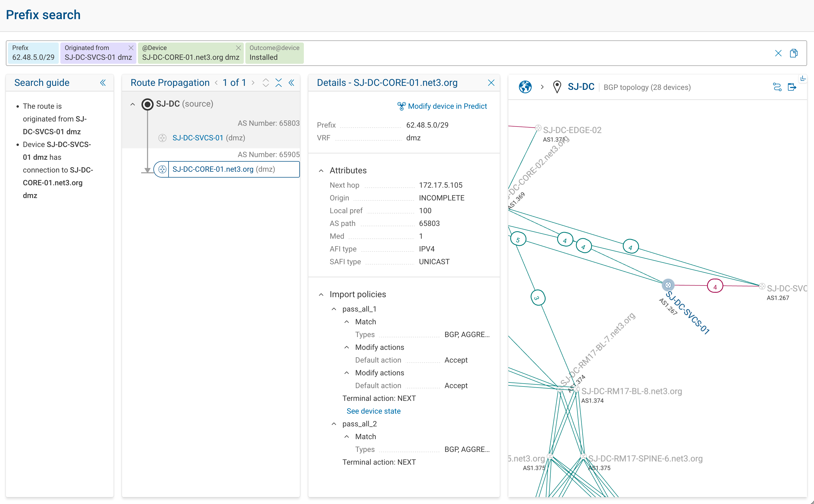Click the red 4 link badge
Image resolution: width=814 pixels, height=504 pixels.
[x=715, y=286]
